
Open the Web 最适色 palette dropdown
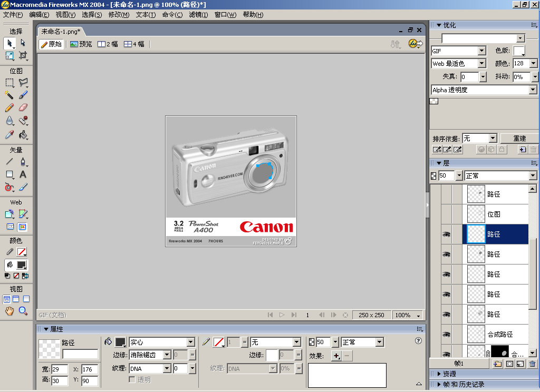pyautogui.click(x=482, y=64)
